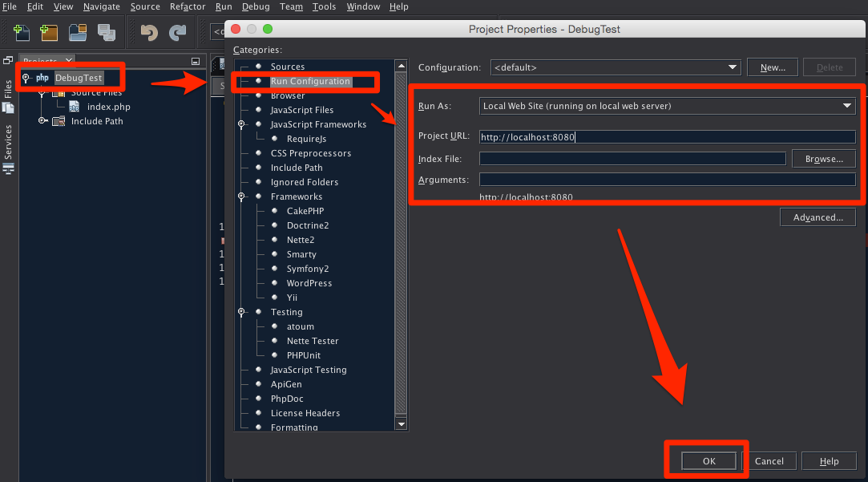Click the categories list scroll up arrow

coord(402,67)
